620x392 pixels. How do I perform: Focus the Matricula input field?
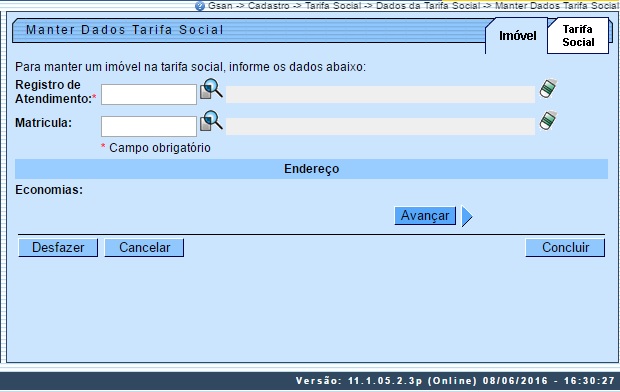pyautogui.click(x=149, y=127)
